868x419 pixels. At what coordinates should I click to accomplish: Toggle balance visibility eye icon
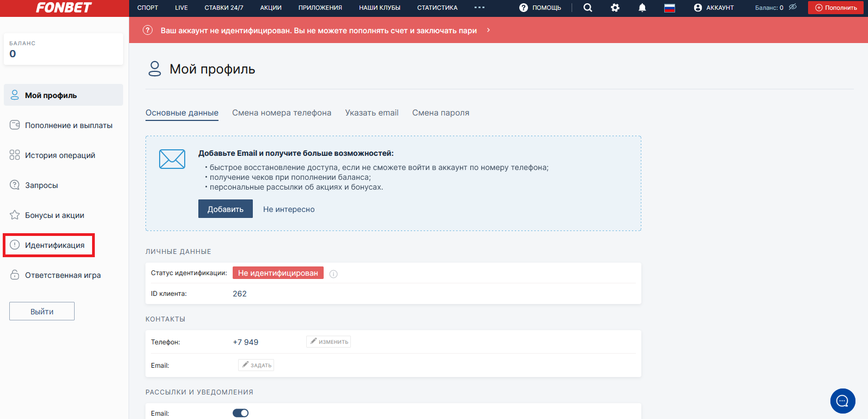[x=793, y=7]
